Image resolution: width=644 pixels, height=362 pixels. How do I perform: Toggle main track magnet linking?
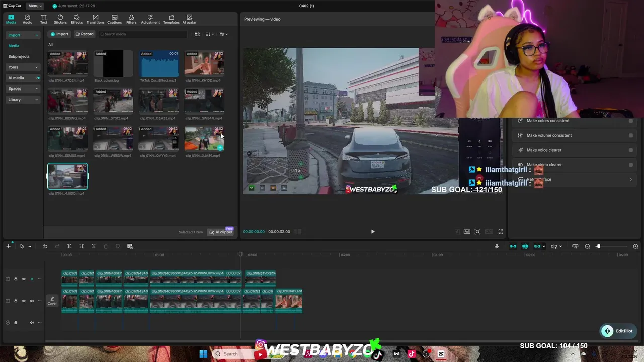point(513,246)
